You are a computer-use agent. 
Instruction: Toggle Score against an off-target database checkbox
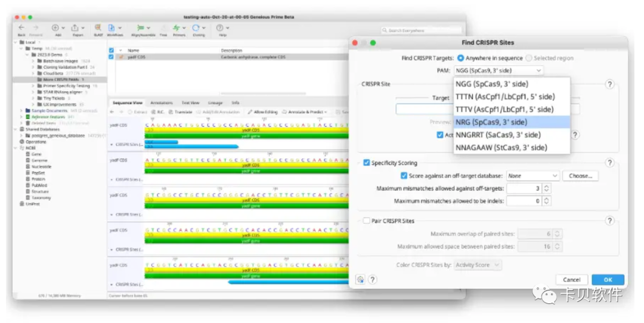click(404, 176)
